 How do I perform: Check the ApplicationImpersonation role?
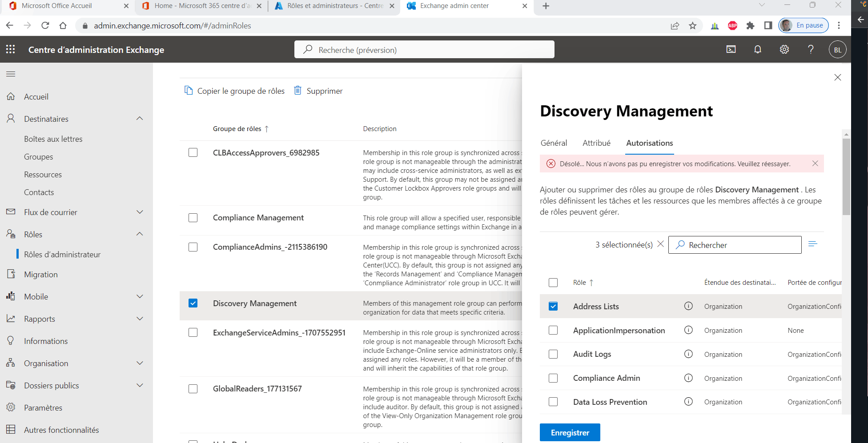pyautogui.click(x=553, y=330)
